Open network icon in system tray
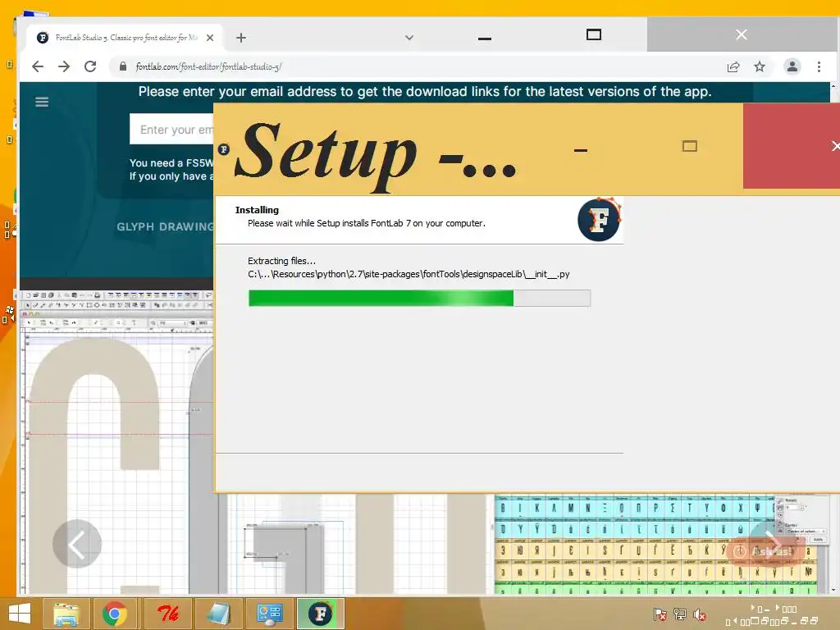The width and height of the screenshot is (840, 630). pyautogui.click(x=680, y=614)
